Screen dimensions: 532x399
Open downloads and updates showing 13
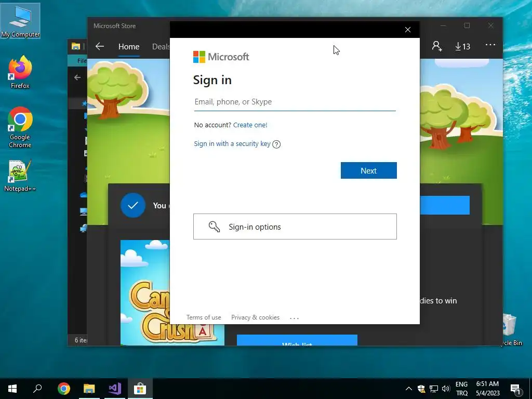[463, 46]
